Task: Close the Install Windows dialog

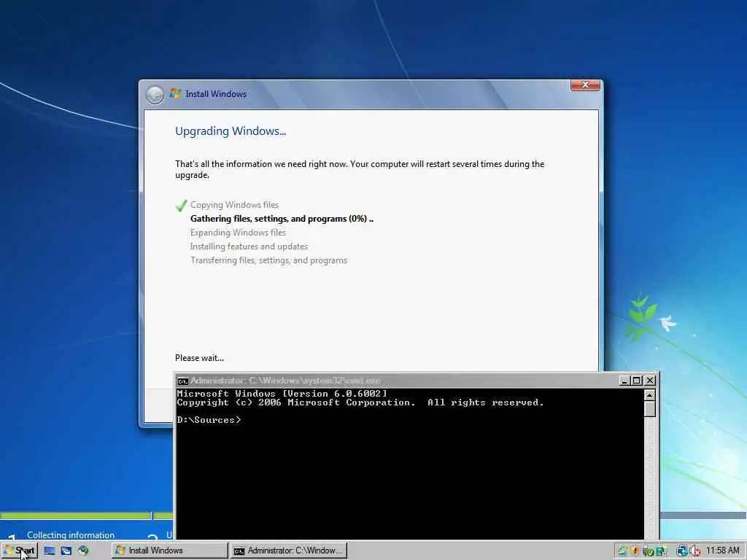Action: coord(585,85)
